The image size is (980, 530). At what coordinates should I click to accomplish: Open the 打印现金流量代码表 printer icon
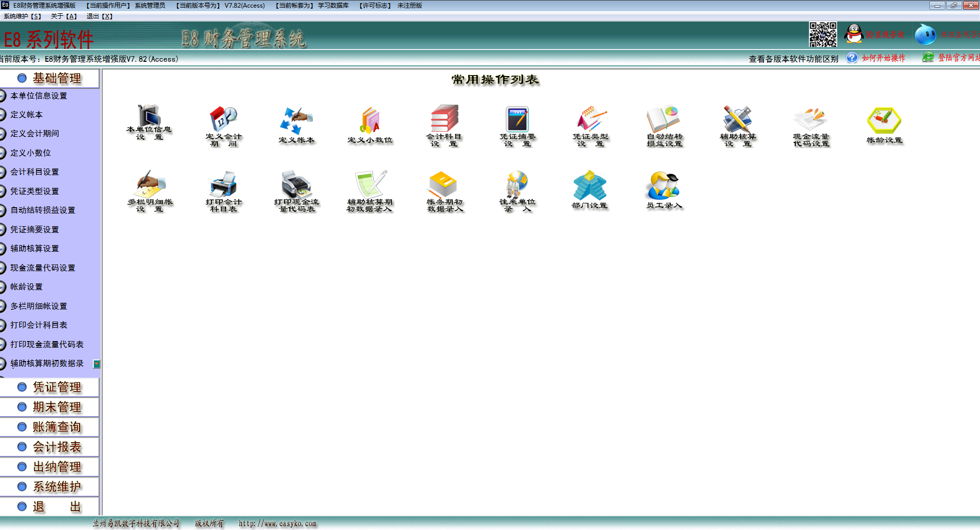coord(296,185)
